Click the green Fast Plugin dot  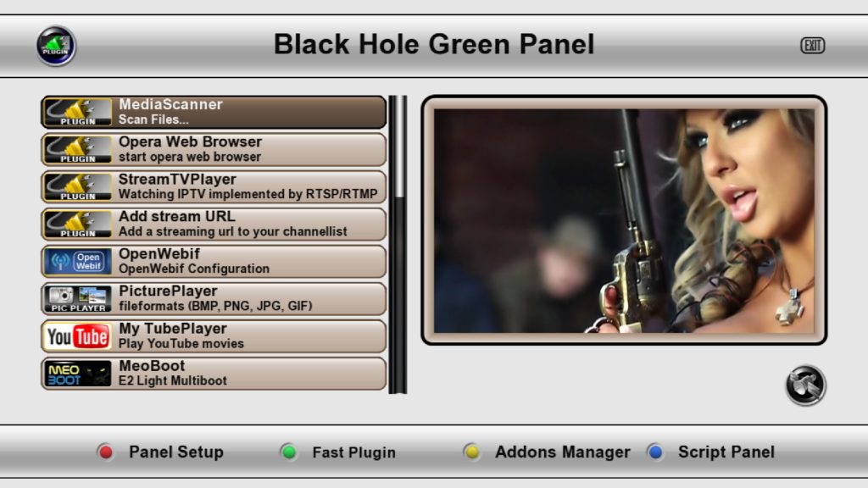pyautogui.click(x=288, y=452)
